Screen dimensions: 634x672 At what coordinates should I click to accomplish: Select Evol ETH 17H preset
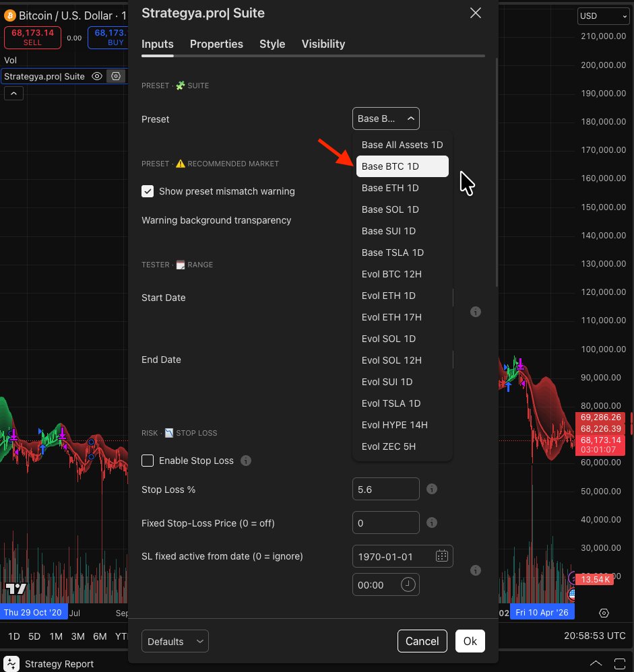pyautogui.click(x=402, y=317)
